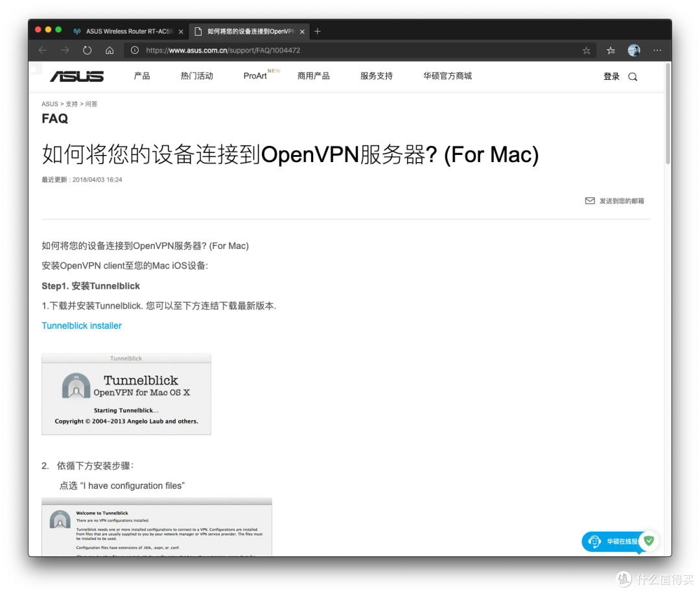Screen dimensions: 700x594
Task: View site info icon in address bar
Action: pos(134,51)
